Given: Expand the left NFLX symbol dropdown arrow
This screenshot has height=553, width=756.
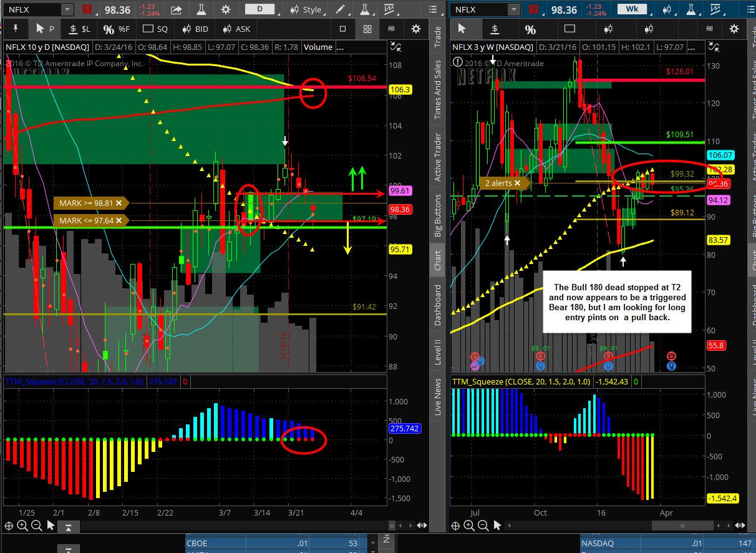Looking at the screenshot, I should (67, 9).
